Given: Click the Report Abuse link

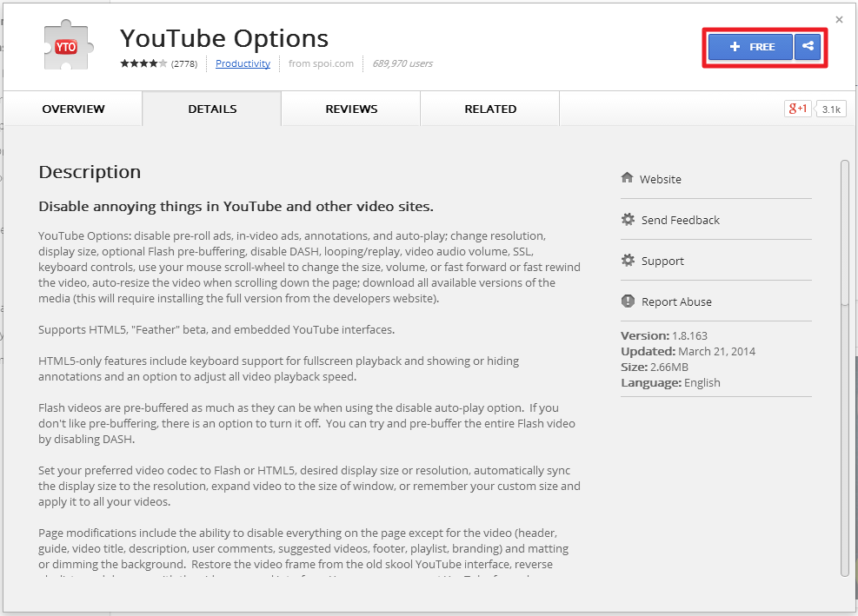Looking at the screenshot, I should point(676,302).
